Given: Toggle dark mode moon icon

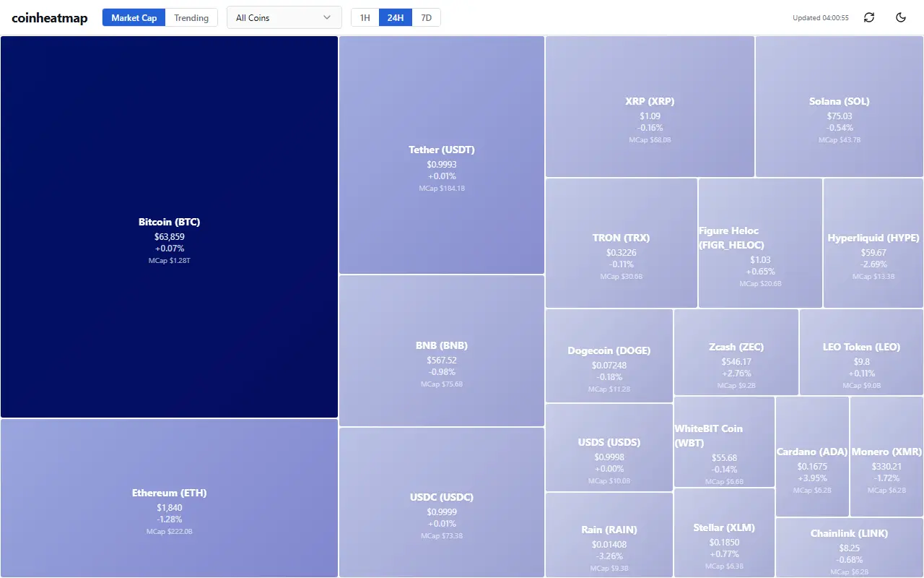Looking at the screenshot, I should coord(901,17).
